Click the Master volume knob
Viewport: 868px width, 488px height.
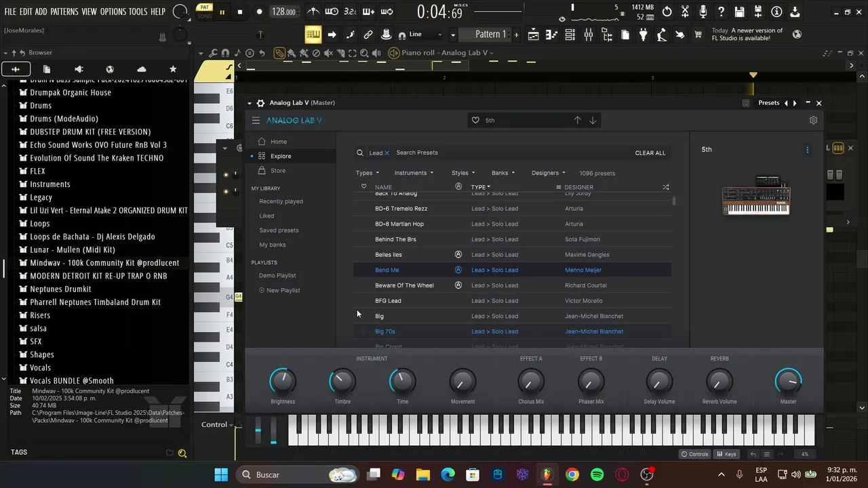[x=788, y=382]
